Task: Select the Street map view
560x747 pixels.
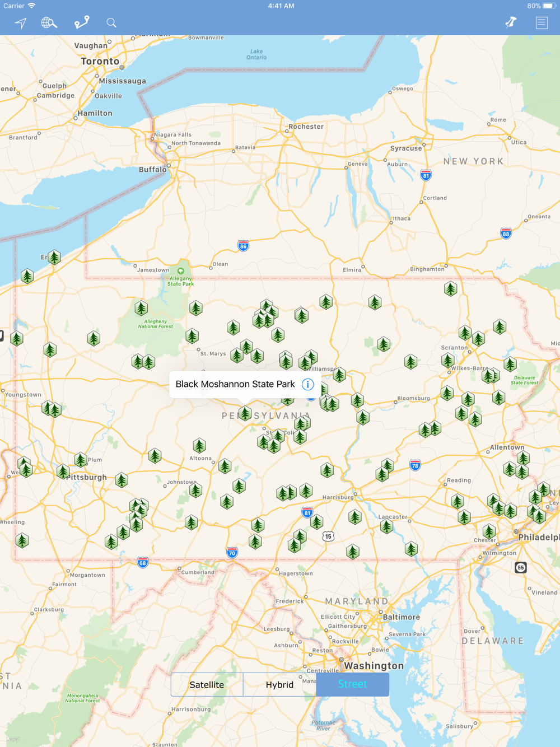Action: (x=352, y=684)
